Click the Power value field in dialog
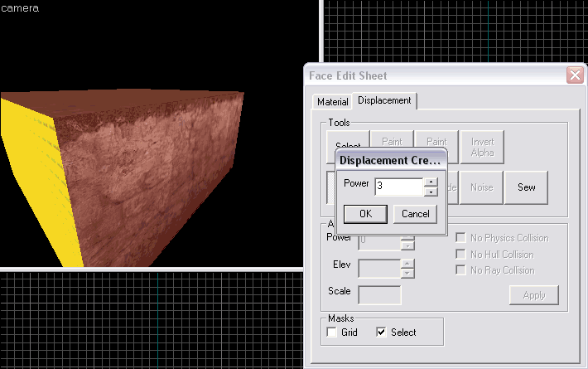Screen dimensions: 588x369 point(398,187)
